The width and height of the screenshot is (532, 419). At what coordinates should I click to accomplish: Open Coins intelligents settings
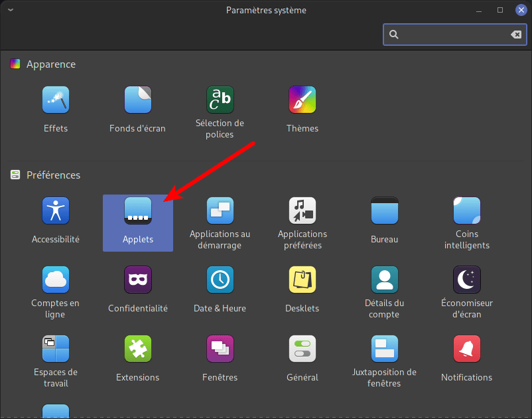(x=467, y=211)
